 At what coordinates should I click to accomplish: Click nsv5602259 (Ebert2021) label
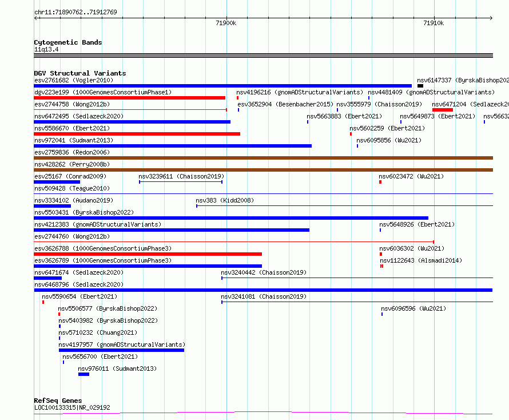point(387,128)
